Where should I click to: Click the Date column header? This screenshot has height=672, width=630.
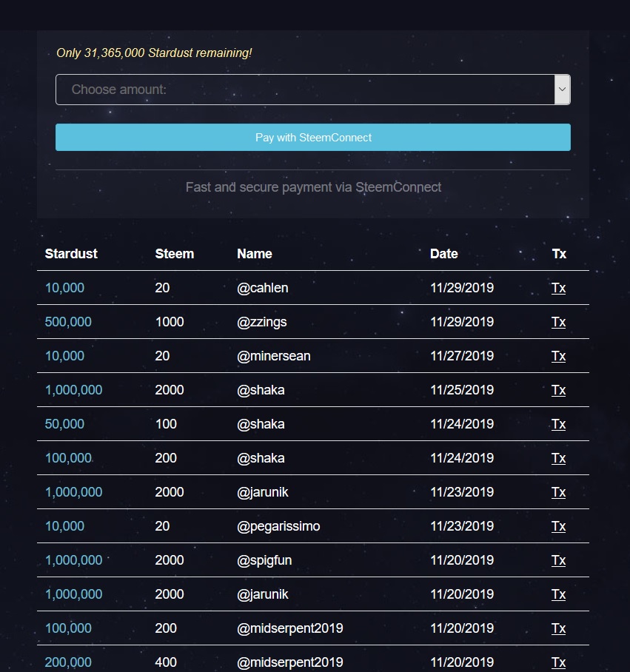pos(444,254)
